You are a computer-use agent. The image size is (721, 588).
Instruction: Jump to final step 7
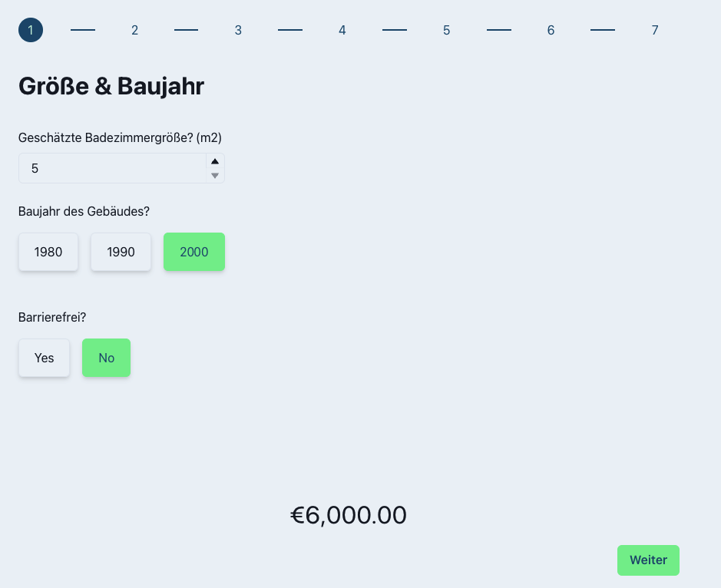(x=654, y=30)
